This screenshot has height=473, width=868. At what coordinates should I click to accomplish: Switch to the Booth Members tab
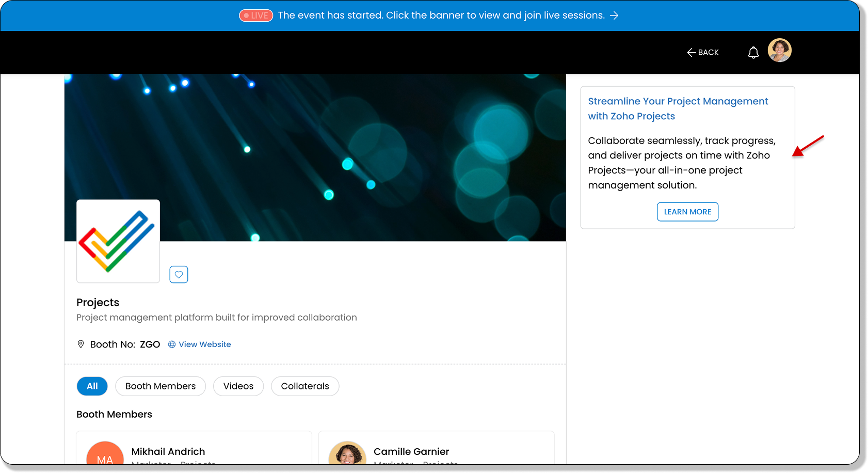(160, 386)
